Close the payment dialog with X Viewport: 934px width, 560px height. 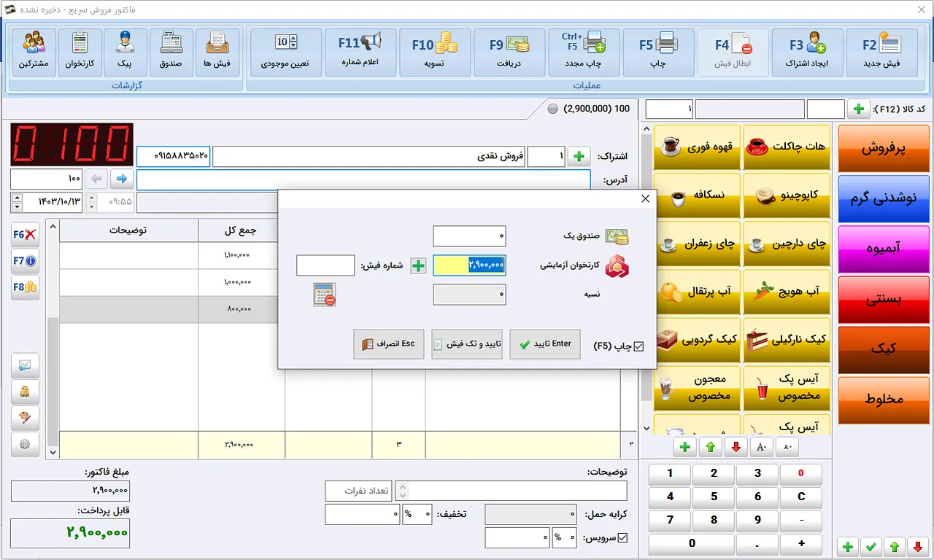coord(645,198)
